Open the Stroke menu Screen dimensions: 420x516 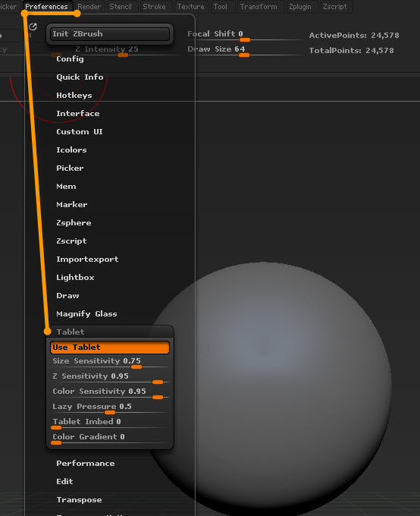(154, 7)
